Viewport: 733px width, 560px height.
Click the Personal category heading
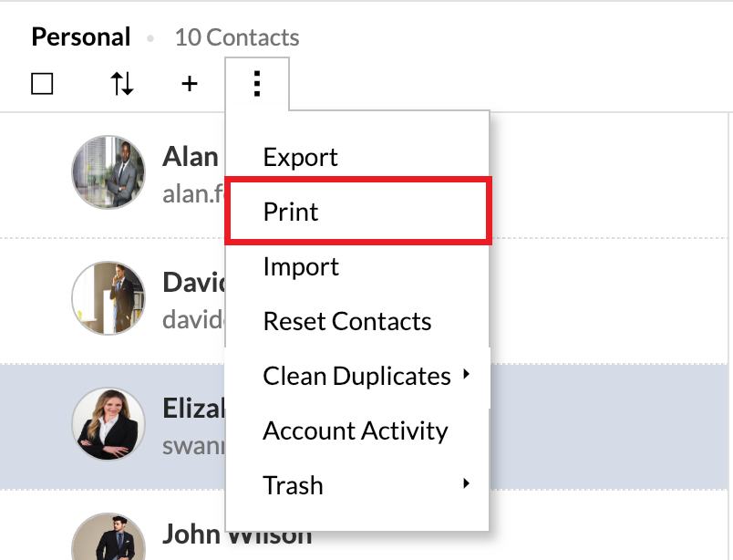click(x=81, y=37)
